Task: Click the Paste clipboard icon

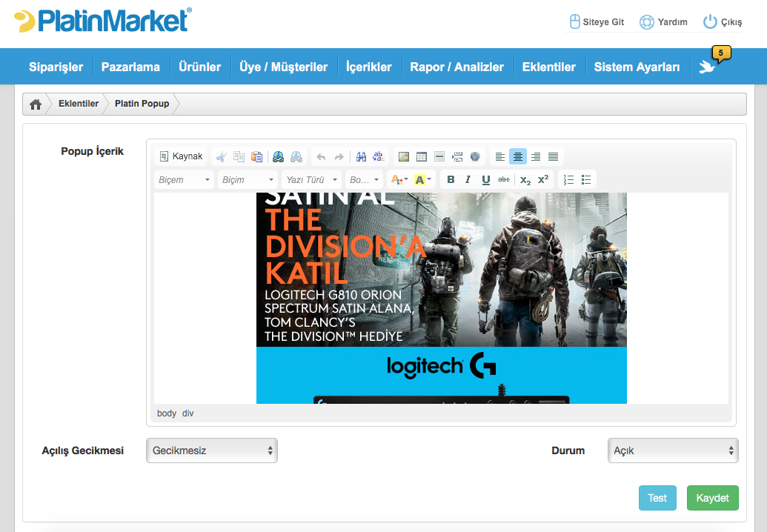Action: [257, 156]
